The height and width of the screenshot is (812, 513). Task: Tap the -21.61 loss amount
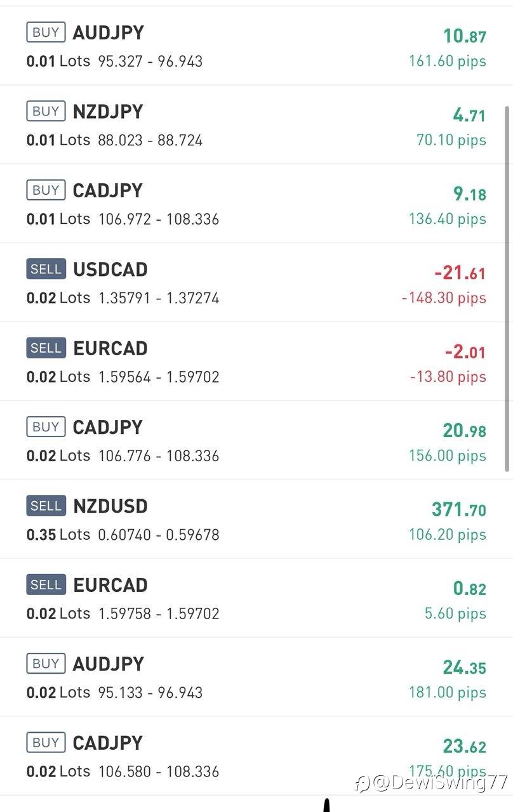[460, 273]
